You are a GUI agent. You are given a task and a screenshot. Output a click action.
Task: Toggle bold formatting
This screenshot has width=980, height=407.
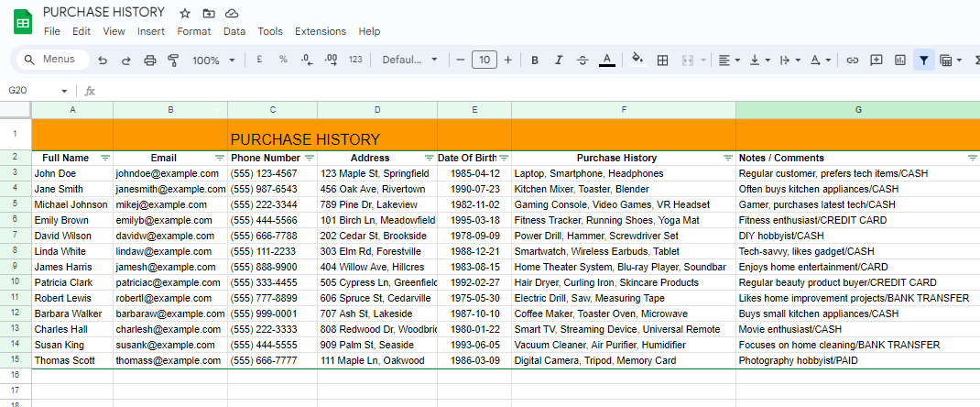[x=535, y=60]
